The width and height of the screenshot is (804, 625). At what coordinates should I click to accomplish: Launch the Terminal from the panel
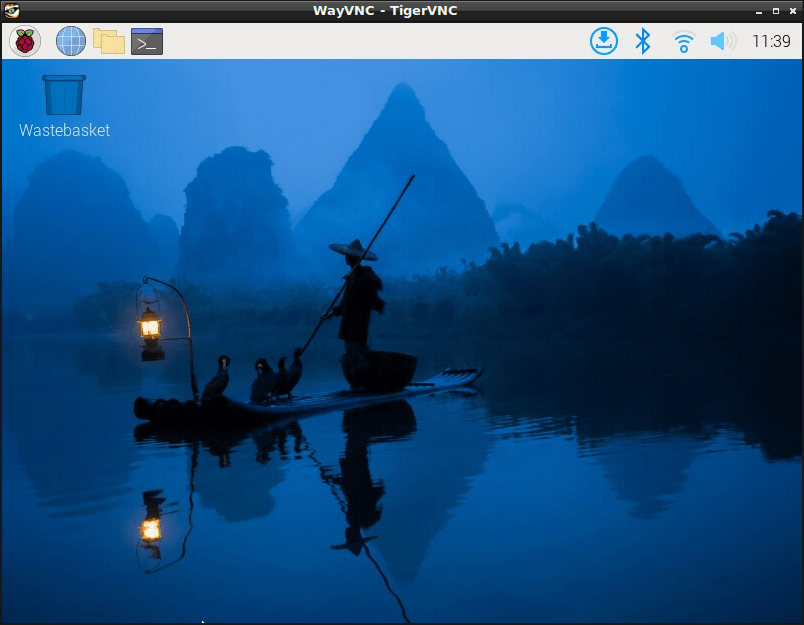[x=147, y=41]
